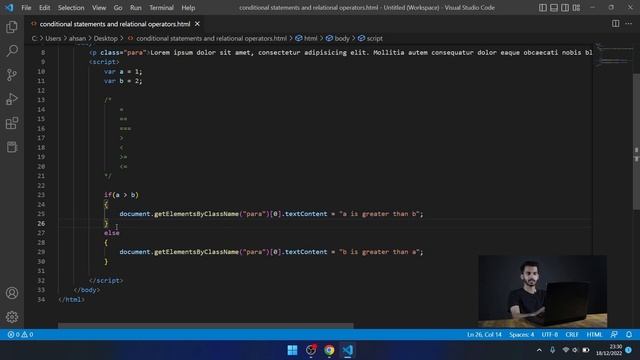Screen dimensions: 640x360
Task: Open Customize Layout icon
Action: (x=576, y=7)
